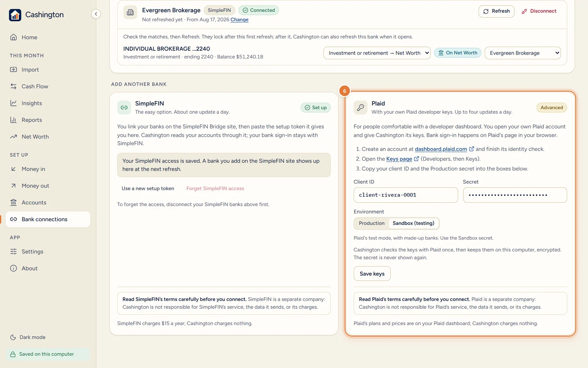
Task: Click the Advanced badge on the Plaid card
Action: pyautogui.click(x=552, y=108)
